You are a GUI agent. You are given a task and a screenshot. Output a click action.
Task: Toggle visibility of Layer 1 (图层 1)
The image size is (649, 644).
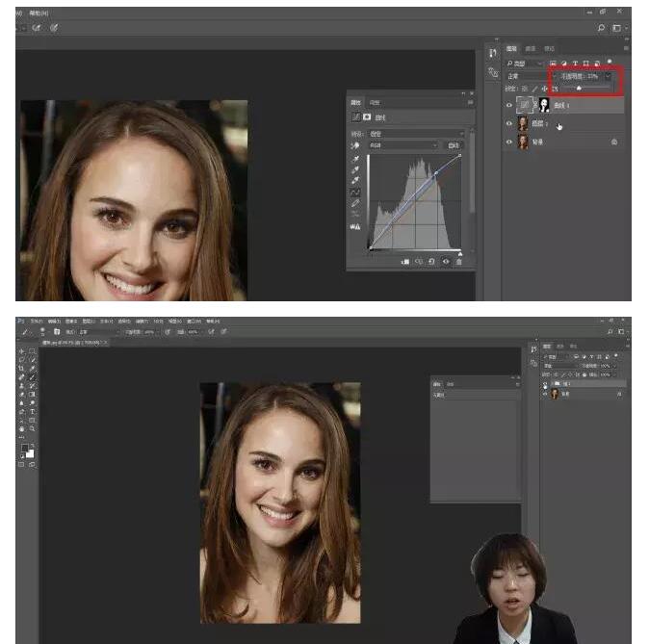(509, 123)
